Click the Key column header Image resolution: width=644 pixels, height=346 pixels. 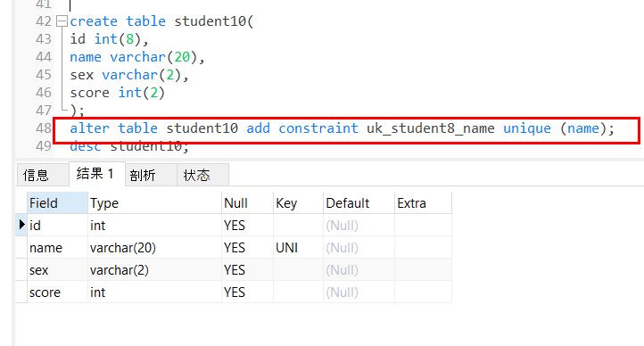point(298,203)
